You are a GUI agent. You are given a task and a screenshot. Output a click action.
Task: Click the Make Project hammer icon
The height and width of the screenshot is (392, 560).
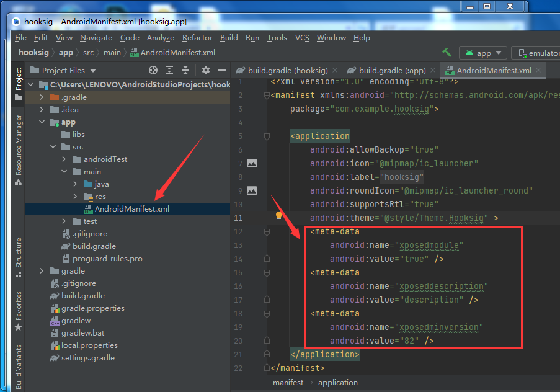click(x=447, y=53)
